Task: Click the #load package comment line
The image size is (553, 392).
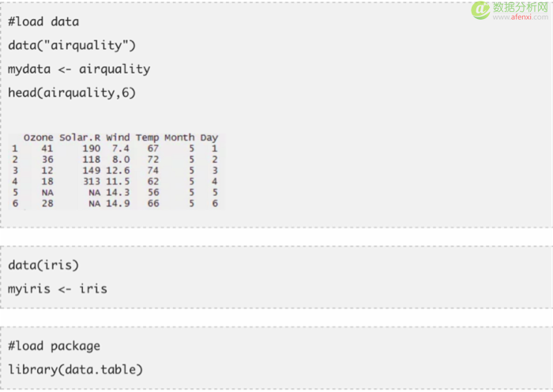Action: [54, 346]
